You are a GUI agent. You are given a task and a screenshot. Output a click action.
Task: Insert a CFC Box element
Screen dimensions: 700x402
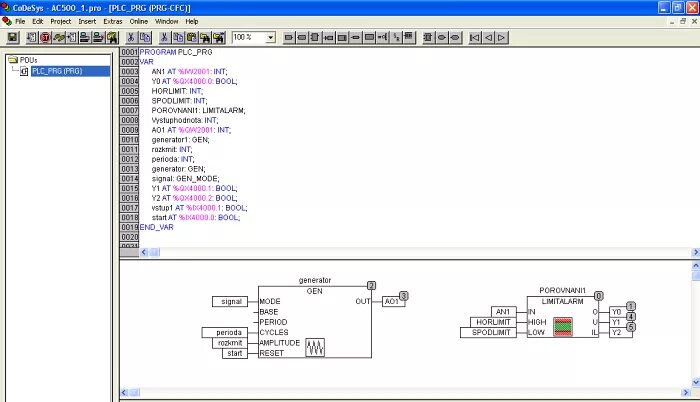315,38
